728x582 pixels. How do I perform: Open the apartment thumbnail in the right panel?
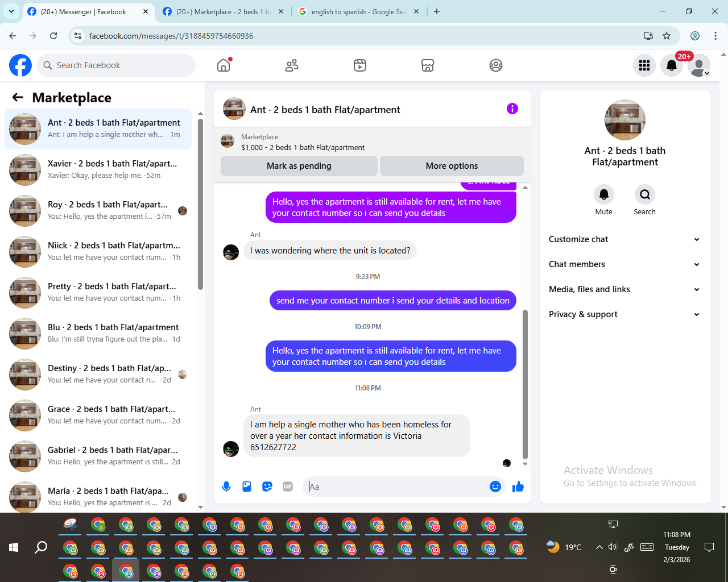point(625,120)
